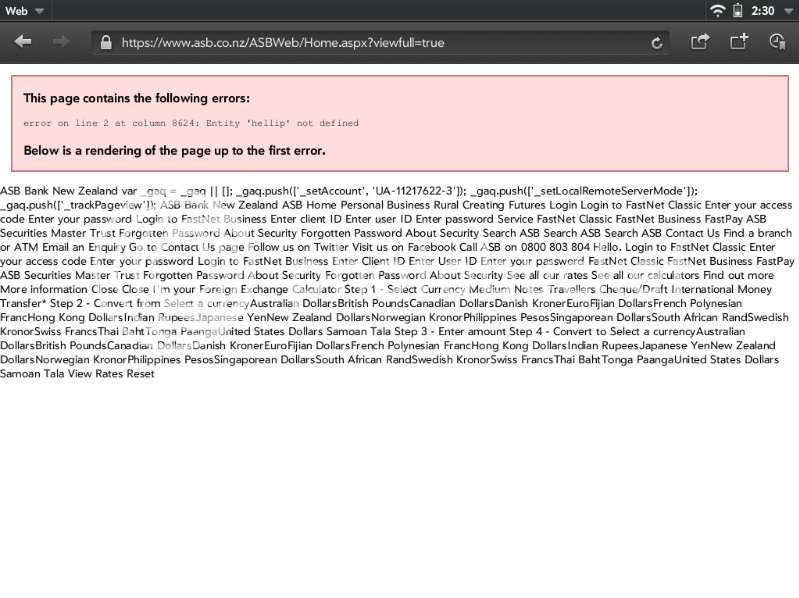Go back using the back arrow
The width and height of the screenshot is (799, 598).
click(x=23, y=41)
